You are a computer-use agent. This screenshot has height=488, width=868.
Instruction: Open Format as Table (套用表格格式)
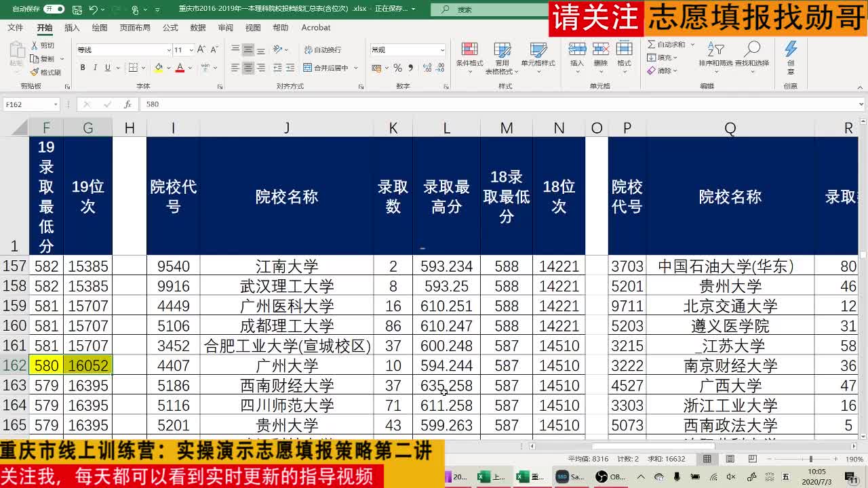pos(502,58)
